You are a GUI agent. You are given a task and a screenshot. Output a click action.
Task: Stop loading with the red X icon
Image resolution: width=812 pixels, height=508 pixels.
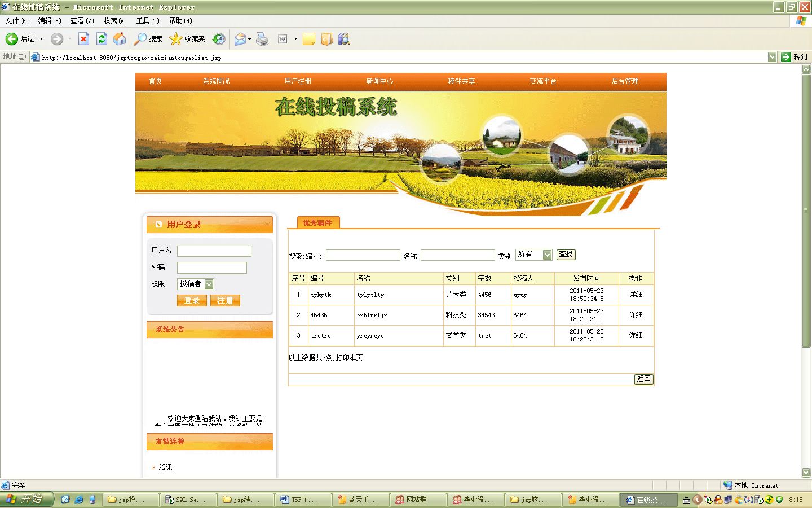tap(83, 39)
